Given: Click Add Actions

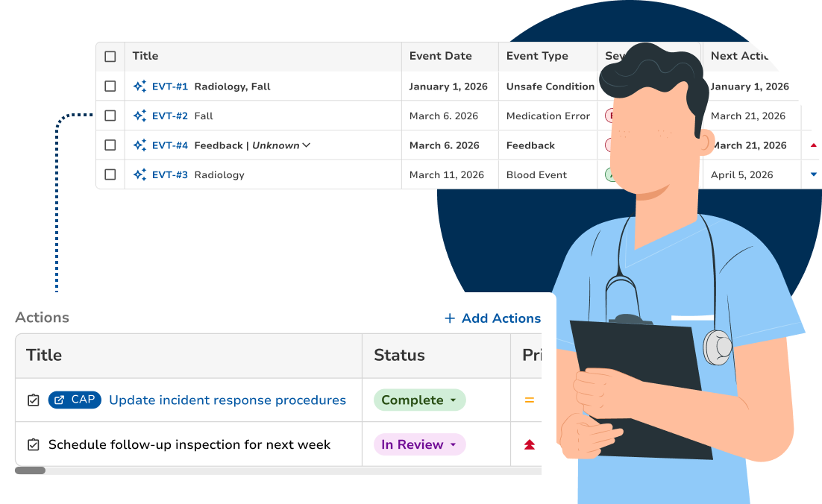Looking at the screenshot, I should pyautogui.click(x=493, y=318).
